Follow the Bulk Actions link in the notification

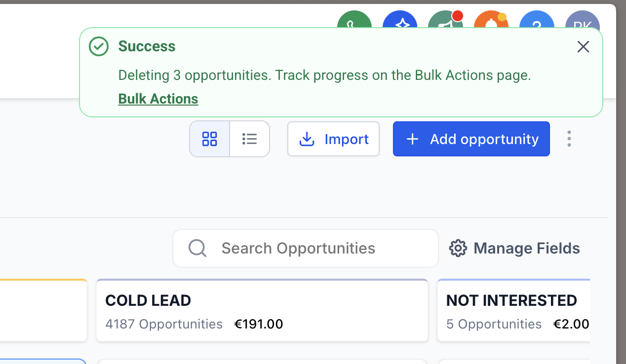pyautogui.click(x=158, y=99)
